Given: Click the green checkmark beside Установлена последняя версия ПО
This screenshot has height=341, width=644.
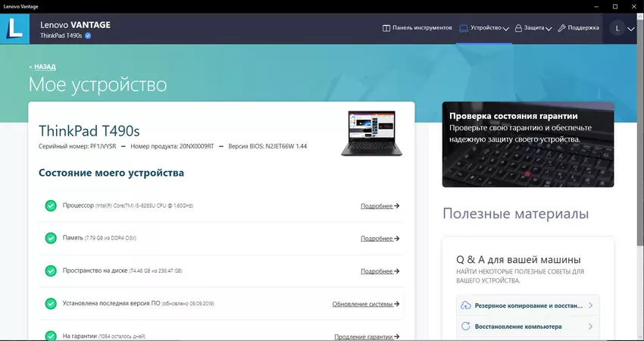Looking at the screenshot, I should pyautogui.click(x=51, y=303).
